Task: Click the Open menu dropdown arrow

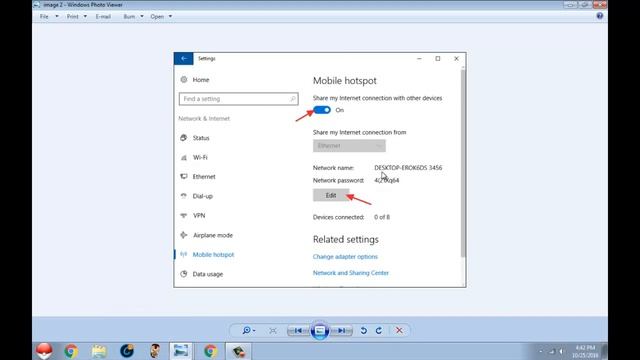Action: pyautogui.click(x=170, y=17)
